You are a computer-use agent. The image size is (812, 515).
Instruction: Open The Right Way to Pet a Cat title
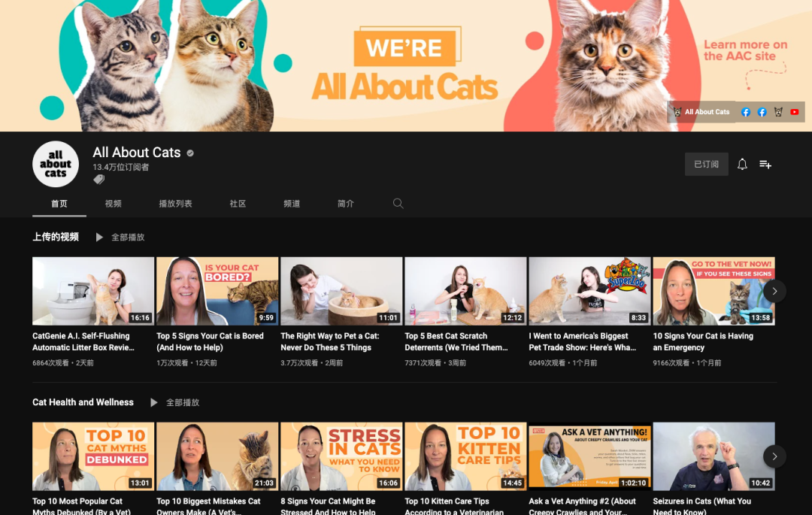[x=330, y=341]
